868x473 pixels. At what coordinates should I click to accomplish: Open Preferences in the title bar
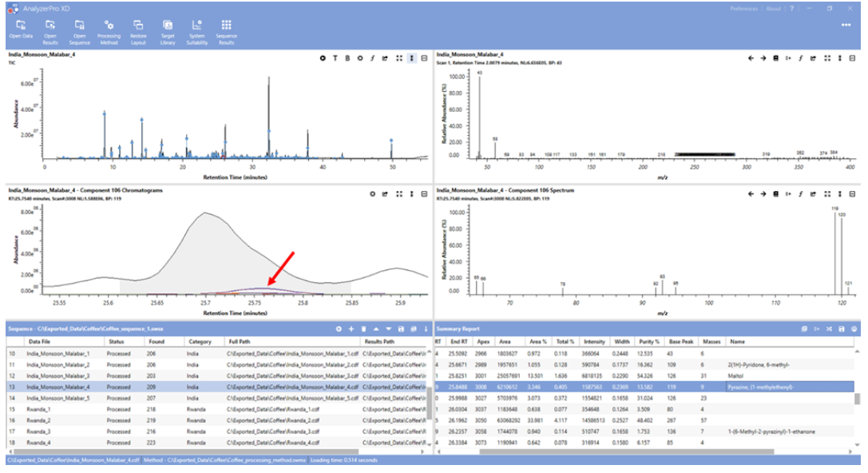tap(744, 8)
